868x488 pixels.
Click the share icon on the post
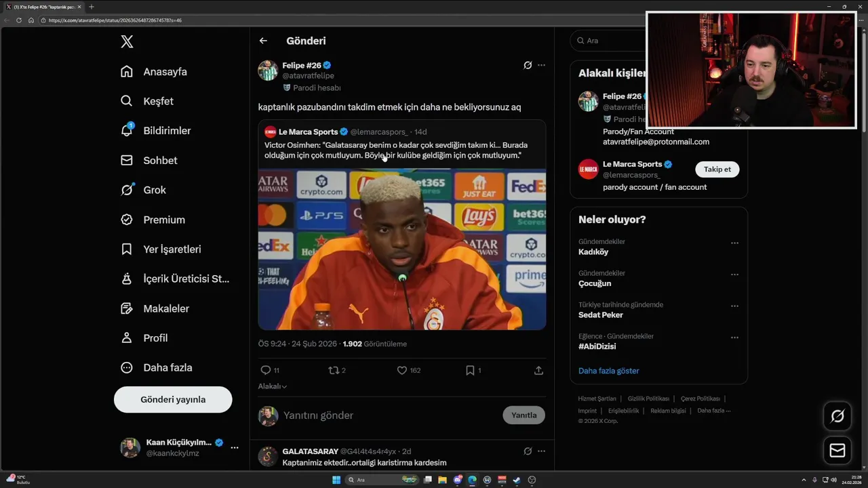[x=538, y=370]
